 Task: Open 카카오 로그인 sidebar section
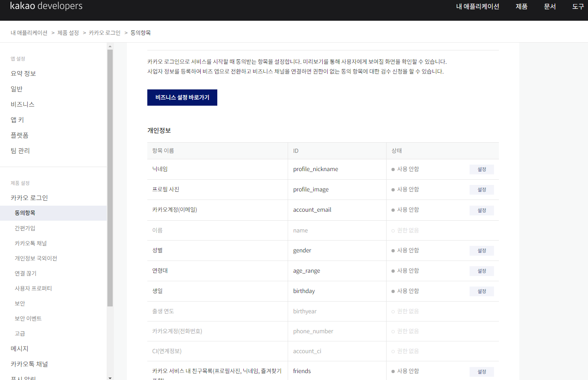(29, 198)
